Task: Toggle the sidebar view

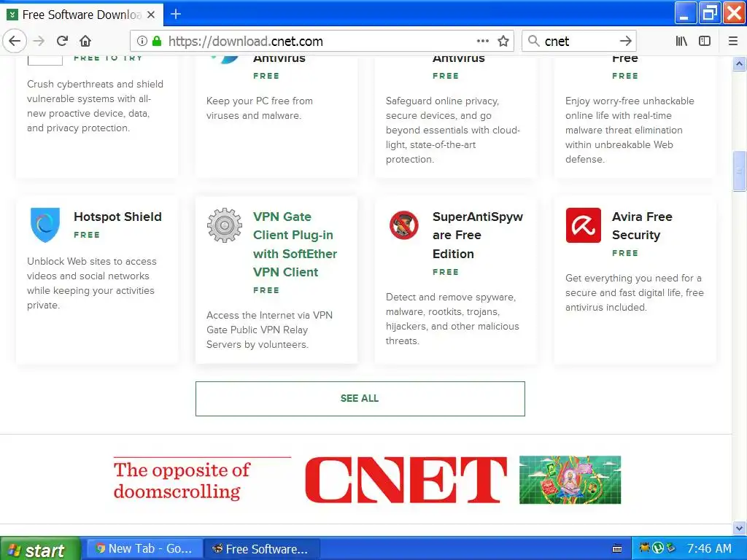Action: (x=705, y=41)
